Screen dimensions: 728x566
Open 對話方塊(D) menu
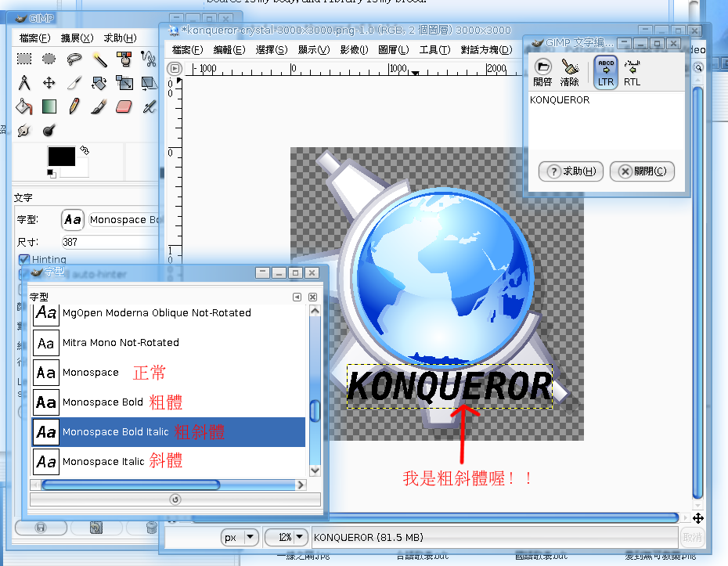point(486,49)
